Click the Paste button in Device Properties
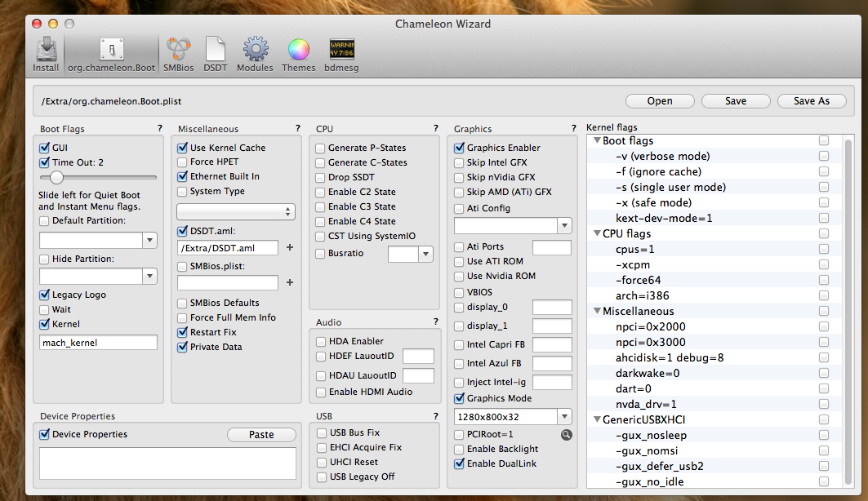Screen dimensions: 868x501 [261, 435]
